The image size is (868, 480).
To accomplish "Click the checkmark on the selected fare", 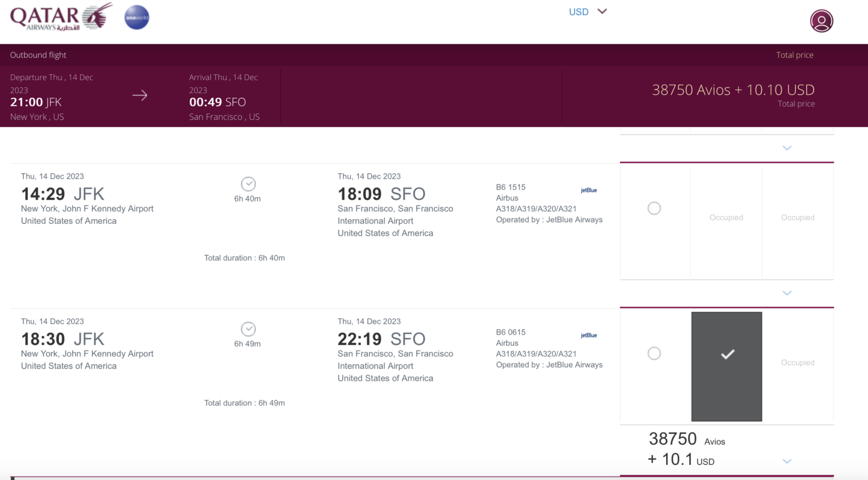I will point(727,355).
